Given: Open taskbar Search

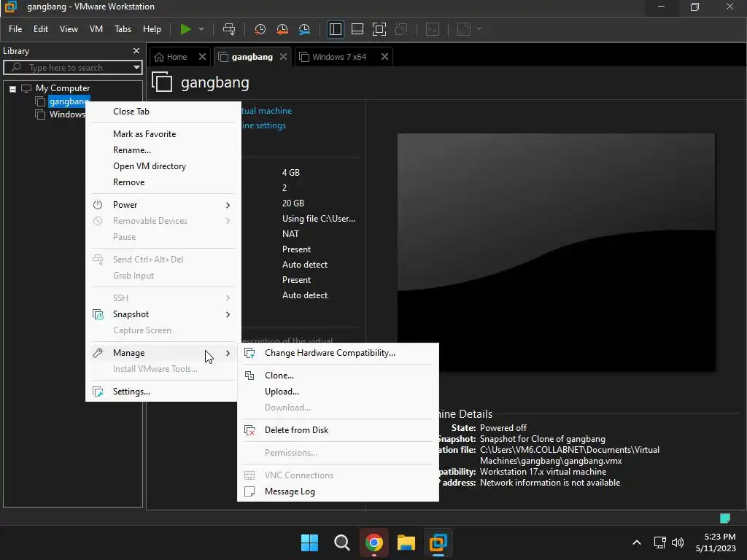Looking at the screenshot, I should pyautogui.click(x=341, y=542).
